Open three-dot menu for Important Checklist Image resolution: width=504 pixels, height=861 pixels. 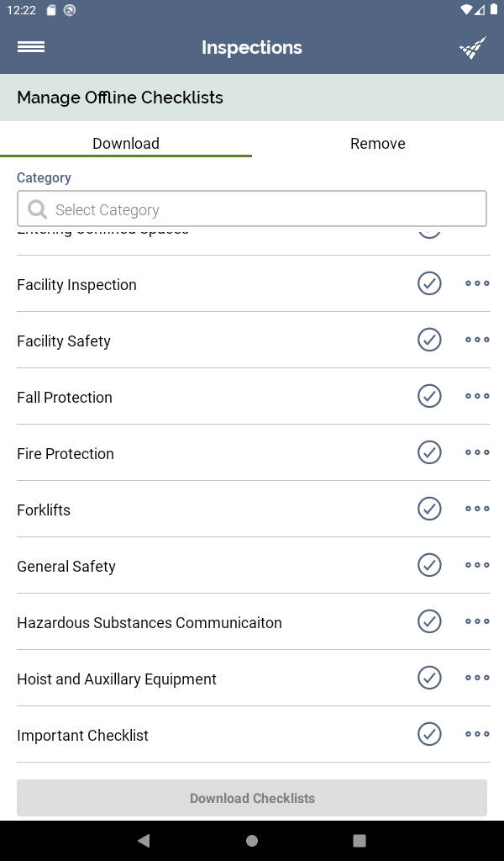click(477, 734)
